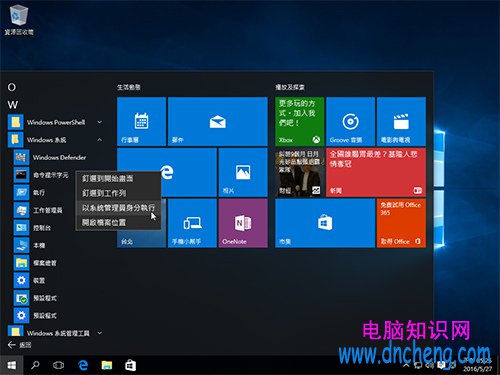Launch the OneNote tile
Image resolution: width=500 pixels, height=375 pixels.
coord(243,223)
